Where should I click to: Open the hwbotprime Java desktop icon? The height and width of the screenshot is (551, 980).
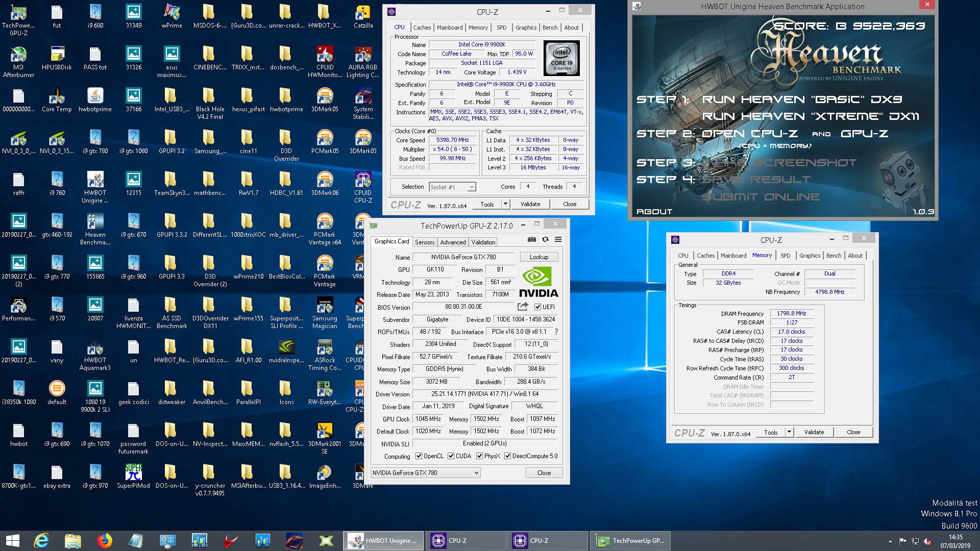tap(95, 100)
